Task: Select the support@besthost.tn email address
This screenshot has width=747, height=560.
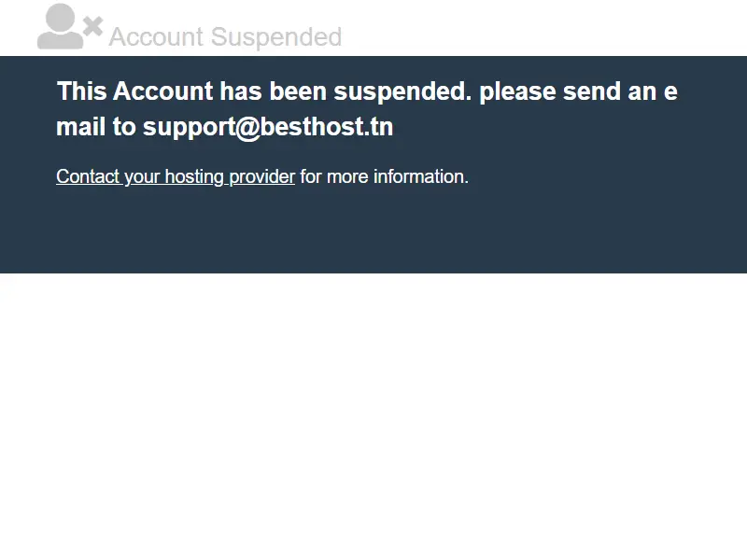Action: 268,127
